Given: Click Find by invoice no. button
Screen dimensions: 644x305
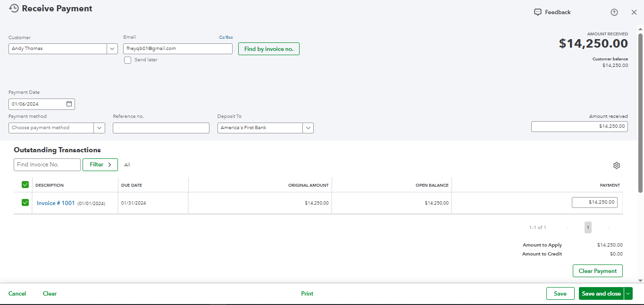Looking at the screenshot, I should 269,49.
